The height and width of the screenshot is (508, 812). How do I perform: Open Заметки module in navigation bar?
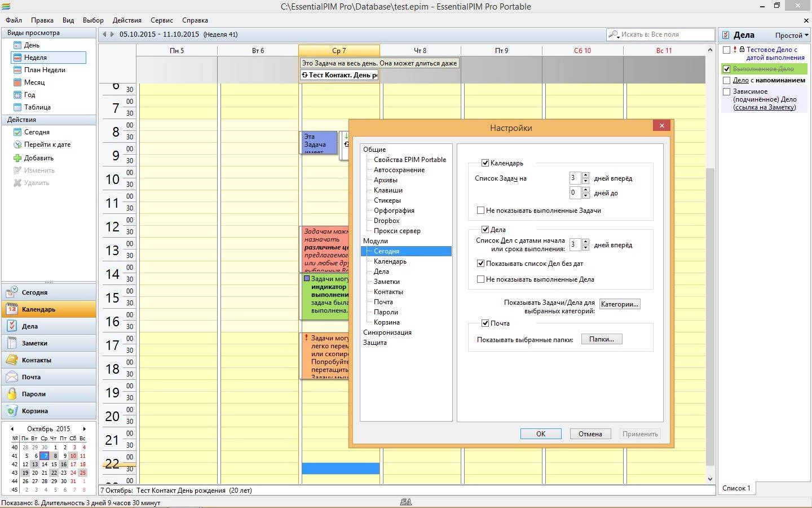tap(48, 343)
